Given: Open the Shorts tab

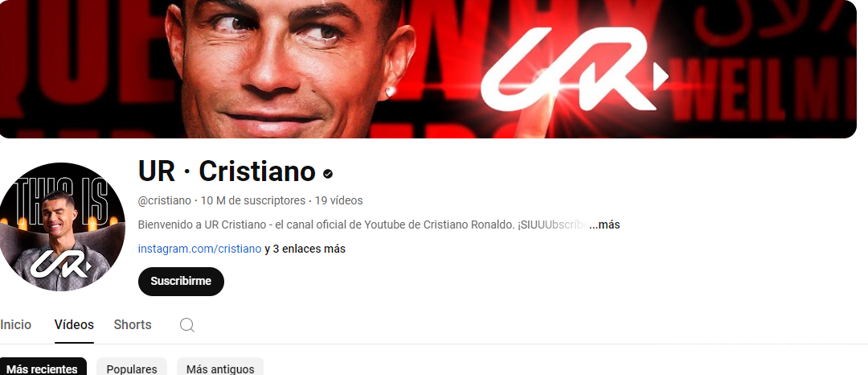Looking at the screenshot, I should point(133,324).
